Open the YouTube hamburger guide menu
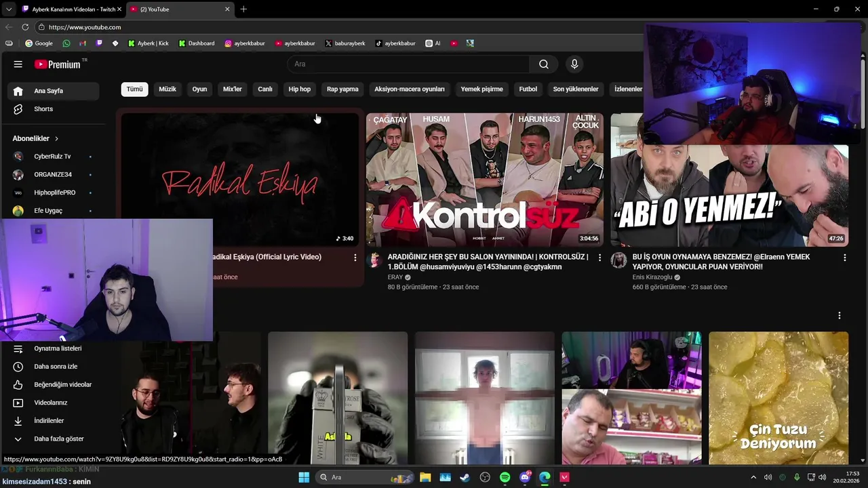 pyautogui.click(x=18, y=64)
